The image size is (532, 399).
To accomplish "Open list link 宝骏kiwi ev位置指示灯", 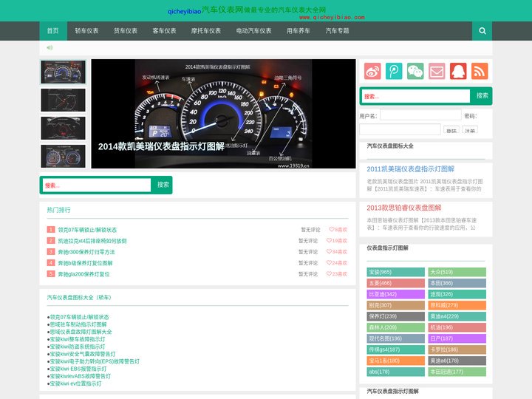I will coord(75,383).
